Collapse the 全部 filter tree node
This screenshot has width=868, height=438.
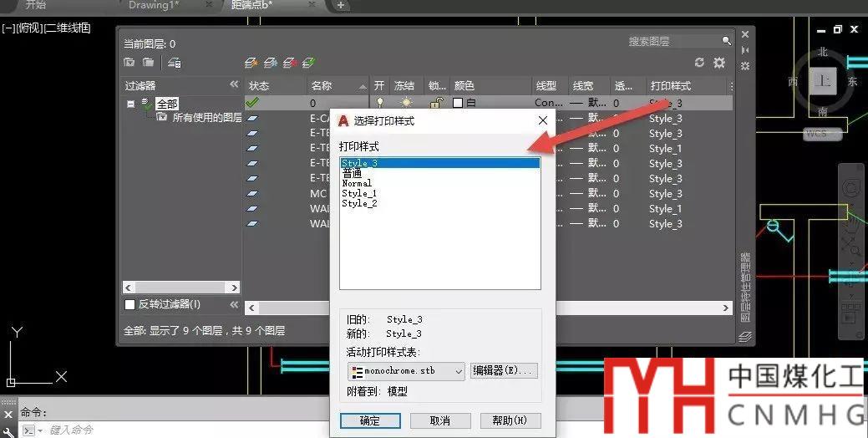click(x=130, y=104)
